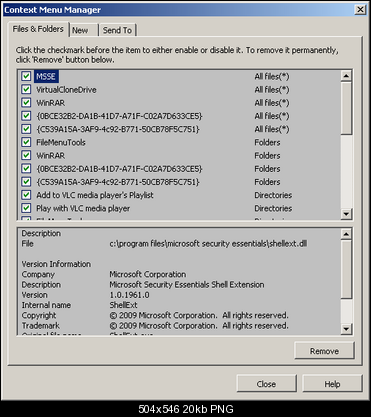Disable the WinRAR Folders checkbox
Image resolution: width=371 pixels, height=417 pixels.
pyautogui.click(x=26, y=155)
